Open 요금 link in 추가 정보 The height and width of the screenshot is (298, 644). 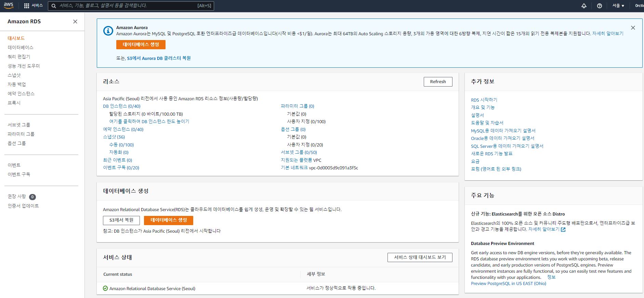click(475, 162)
